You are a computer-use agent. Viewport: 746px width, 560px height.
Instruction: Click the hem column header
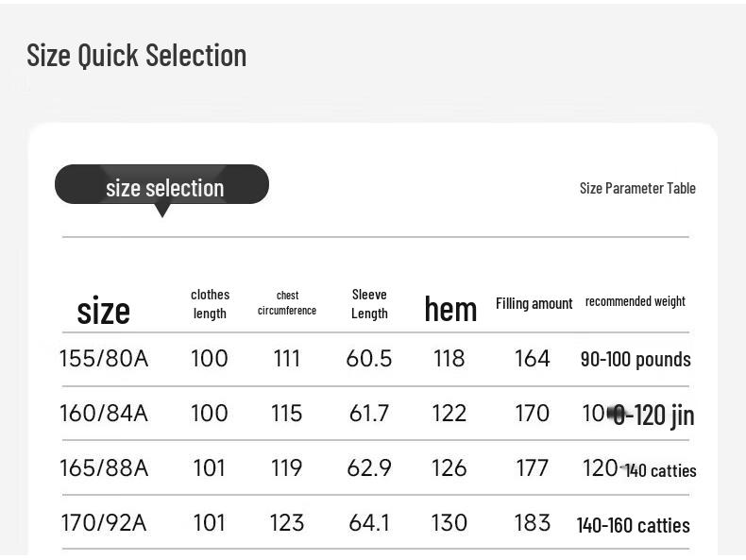(x=450, y=308)
